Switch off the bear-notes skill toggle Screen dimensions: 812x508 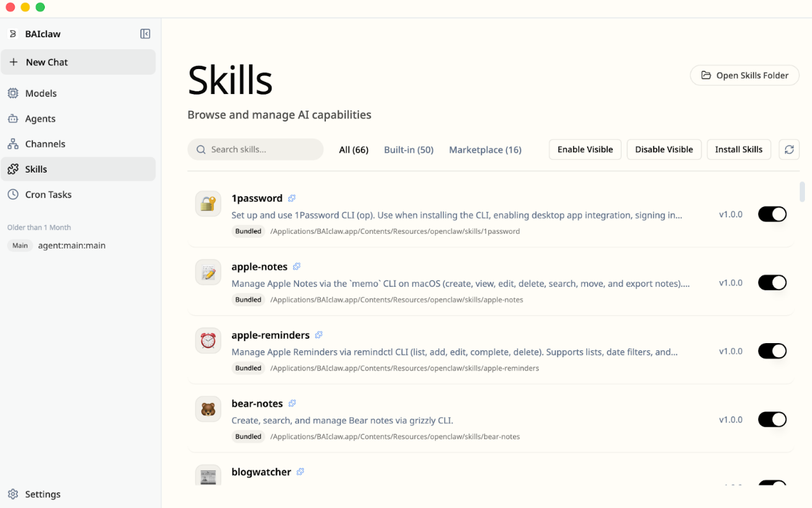pyautogui.click(x=772, y=419)
